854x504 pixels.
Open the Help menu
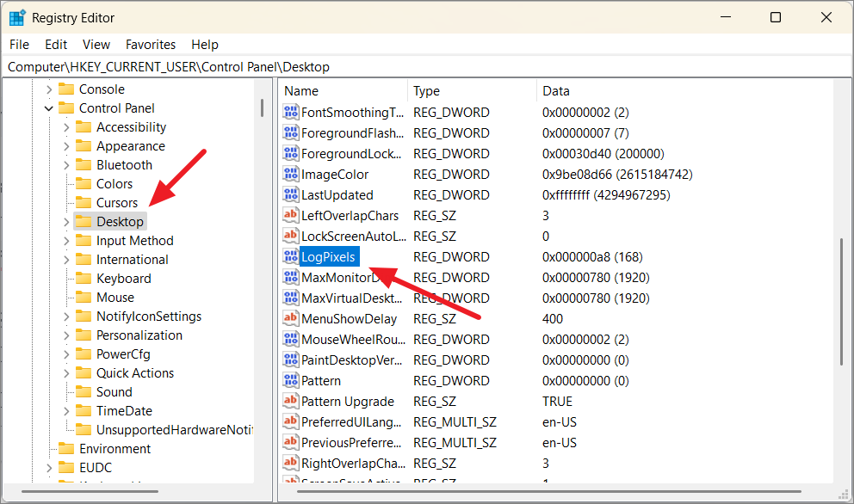(205, 45)
